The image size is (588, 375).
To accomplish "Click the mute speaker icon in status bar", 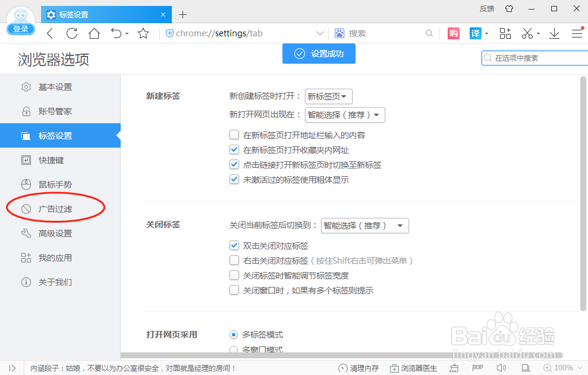I will (x=501, y=368).
